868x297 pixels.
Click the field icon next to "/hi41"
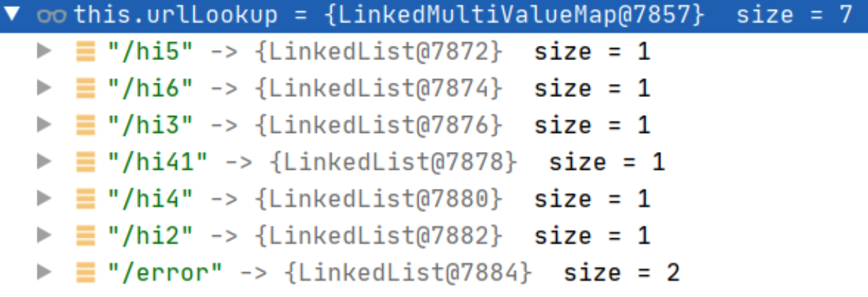(x=86, y=161)
